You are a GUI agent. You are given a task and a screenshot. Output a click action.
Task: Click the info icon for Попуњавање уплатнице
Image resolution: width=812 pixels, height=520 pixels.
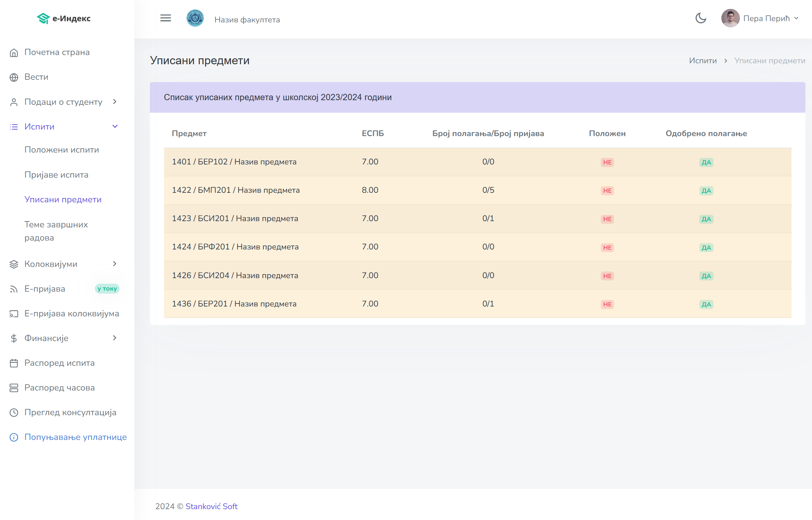click(14, 437)
